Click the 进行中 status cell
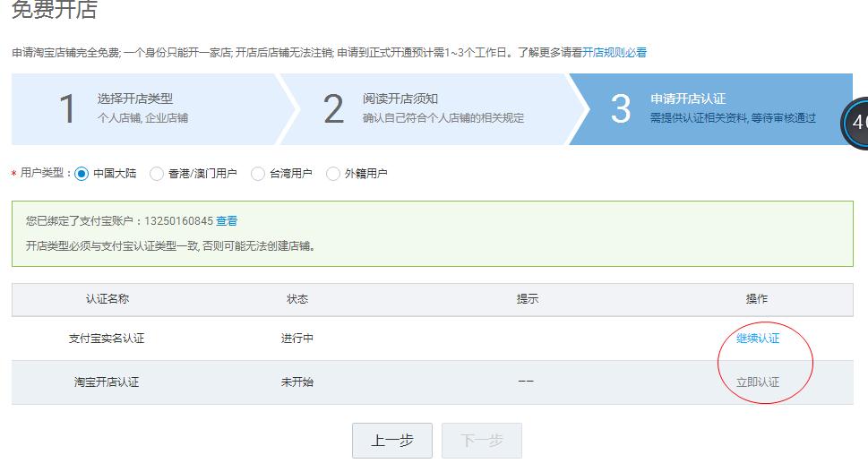 click(x=297, y=338)
